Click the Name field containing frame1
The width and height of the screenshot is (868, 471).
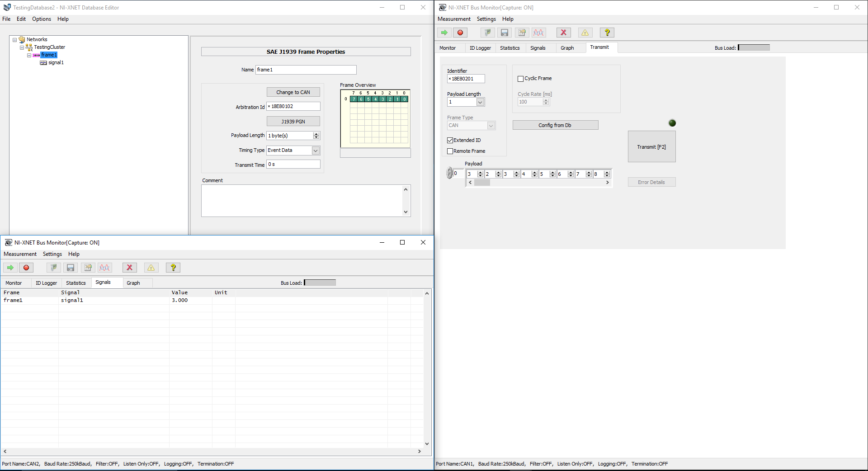(306, 70)
